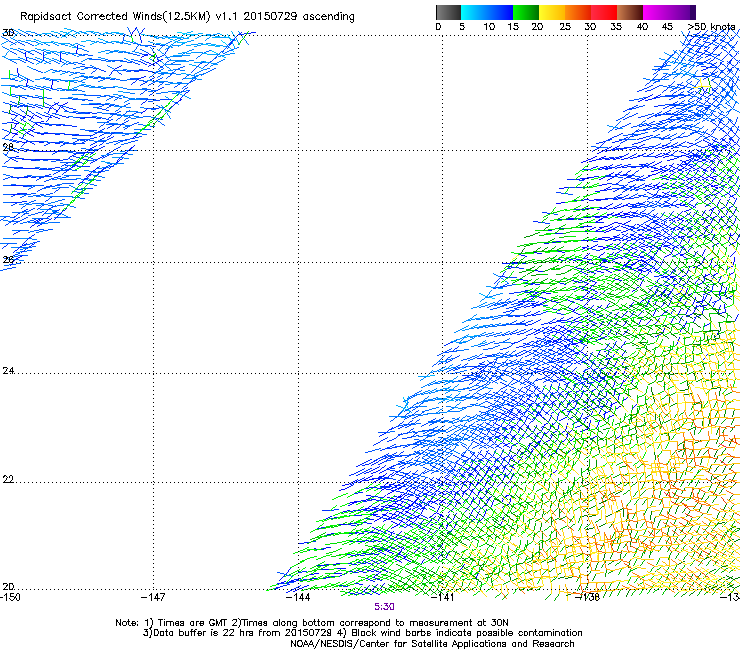Click the longitude label '-150' on bottom axis
Viewport: 740px width, 650px height.
pos(10,597)
